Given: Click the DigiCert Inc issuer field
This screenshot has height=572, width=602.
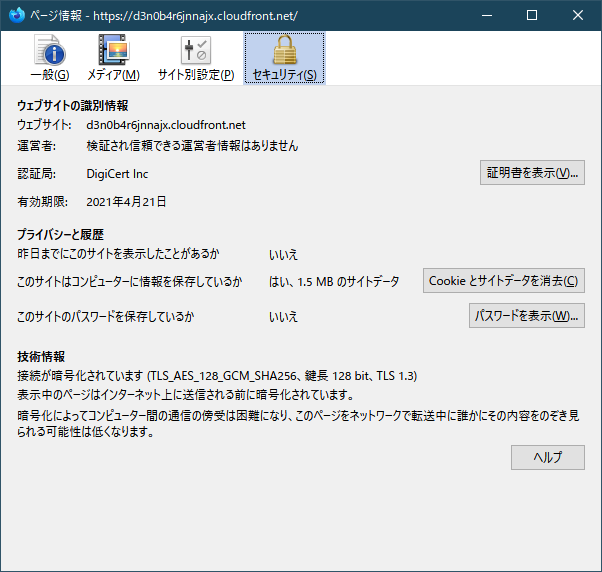Looking at the screenshot, I should 118,174.
